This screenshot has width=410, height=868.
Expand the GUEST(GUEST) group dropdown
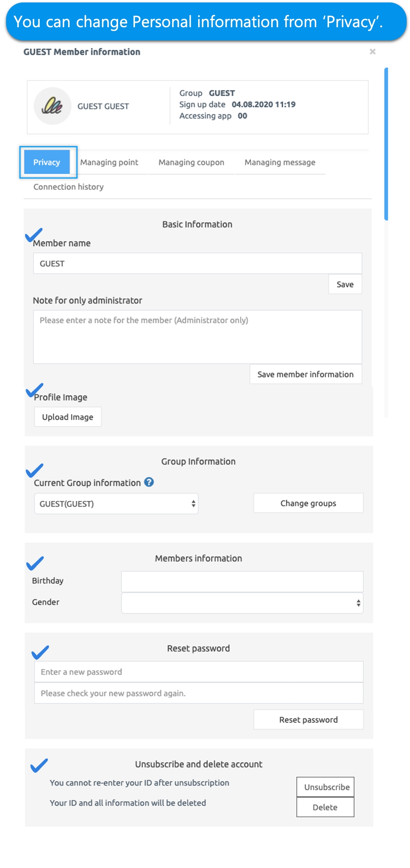pos(116,504)
